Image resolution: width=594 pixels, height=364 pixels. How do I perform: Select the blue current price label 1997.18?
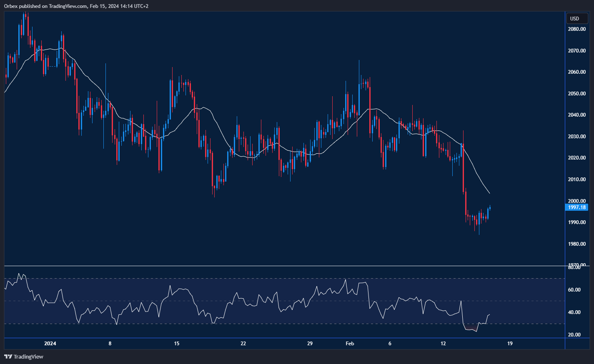tap(576, 207)
